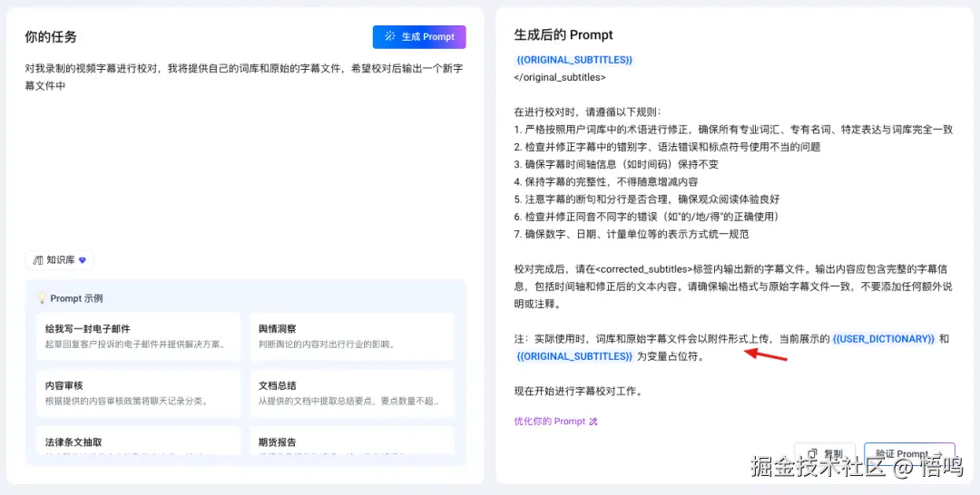The width and height of the screenshot is (980, 495).
Task: Click rule 1 about 严格按照用户词库
Action: point(733,130)
